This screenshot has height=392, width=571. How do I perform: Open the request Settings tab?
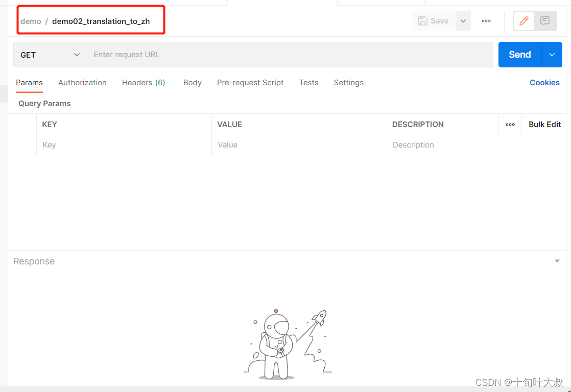348,83
